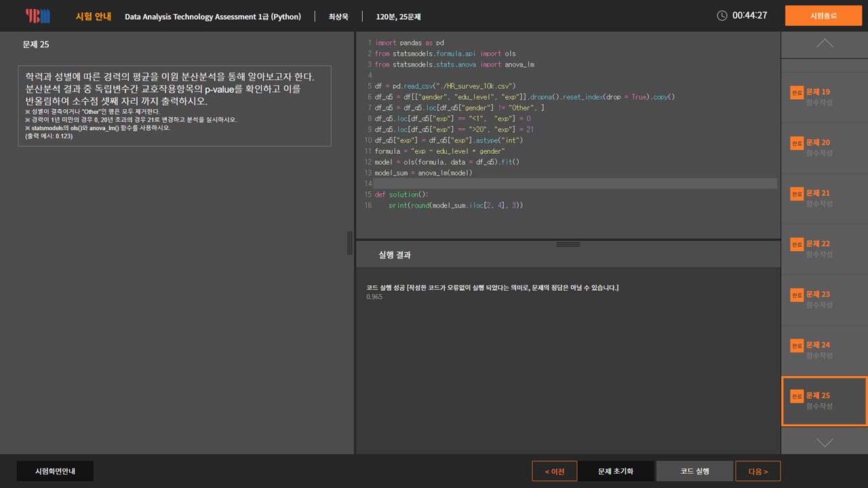Click the 실행 결과 panel heading
This screenshot has height=488, width=868.
tap(395, 255)
